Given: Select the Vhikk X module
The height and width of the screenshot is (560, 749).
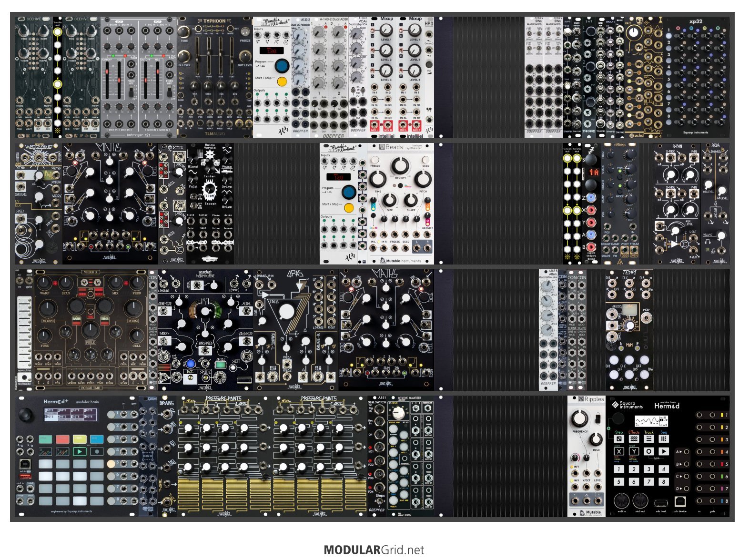Looking at the screenshot, I should tap(91, 330).
